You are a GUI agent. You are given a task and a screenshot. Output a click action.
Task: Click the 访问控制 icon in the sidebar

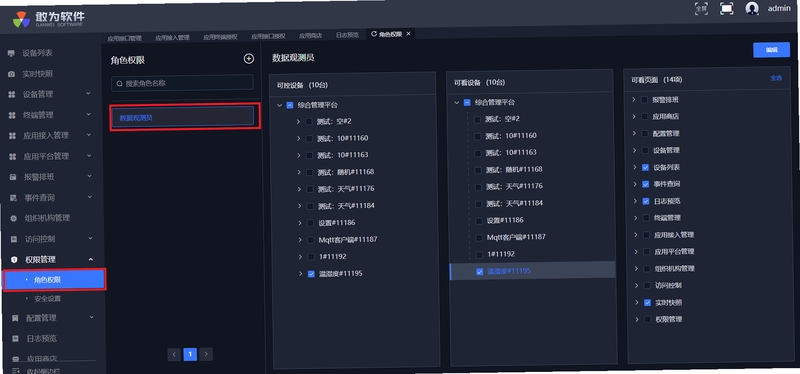[14, 239]
